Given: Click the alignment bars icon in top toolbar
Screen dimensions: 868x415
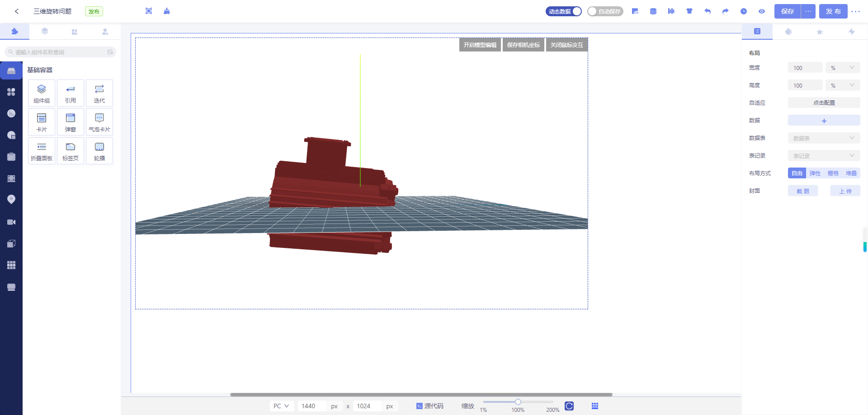Looking at the screenshot, I should click(x=671, y=11).
